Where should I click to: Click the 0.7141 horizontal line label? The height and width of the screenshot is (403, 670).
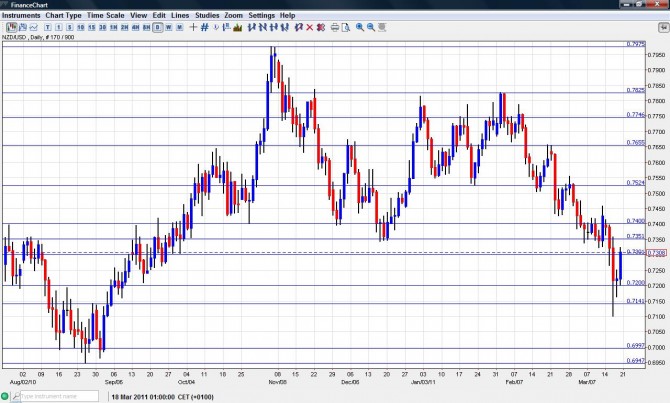coord(636,301)
